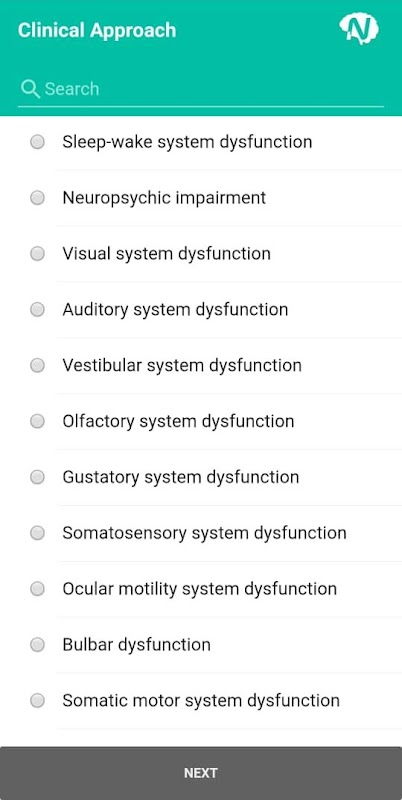This screenshot has height=800, width=402.
Task: Select Gustatory system dysfunction radio button
Action: 37,477
